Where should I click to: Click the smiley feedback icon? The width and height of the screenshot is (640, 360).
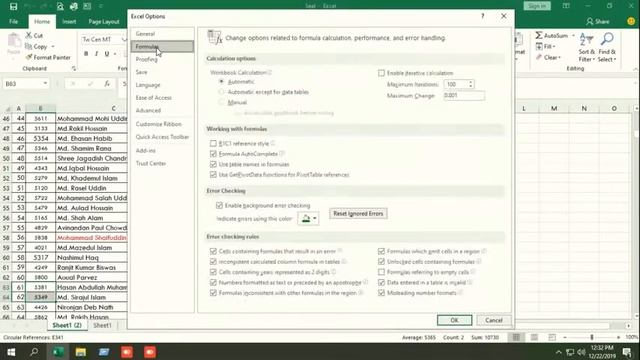click(x=631, y=21)
